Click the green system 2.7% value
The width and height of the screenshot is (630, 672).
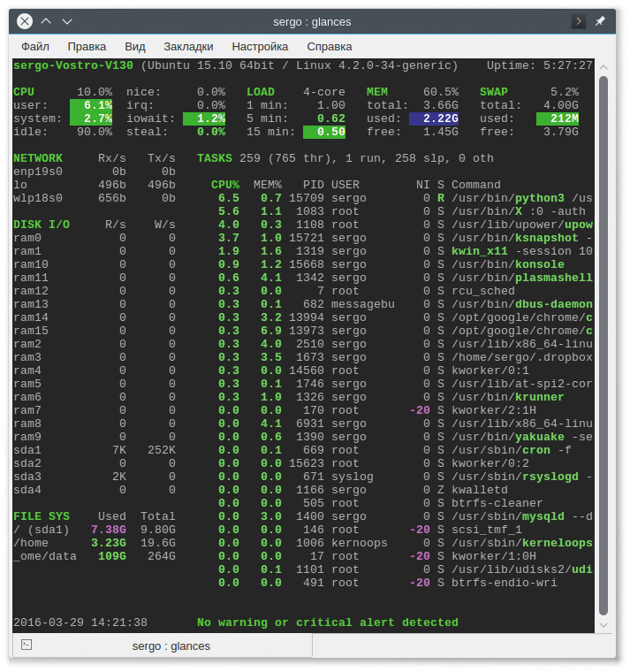coord(91,118)
